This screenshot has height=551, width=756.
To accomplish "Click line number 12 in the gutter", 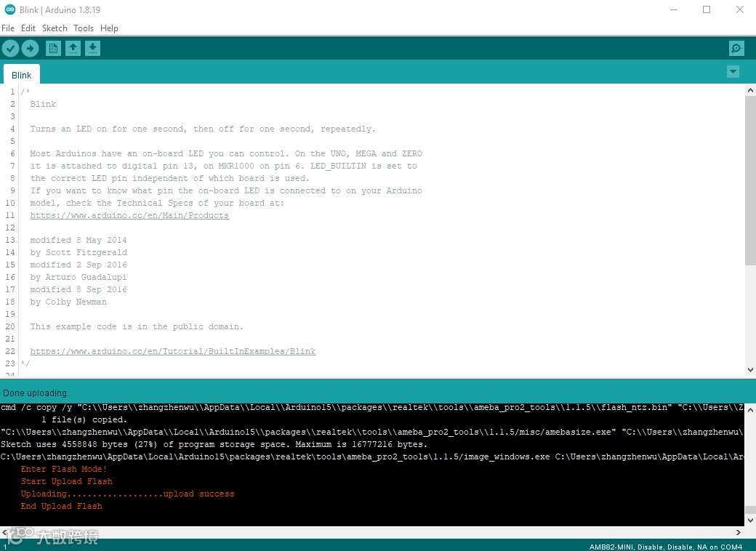I will (x=10, y=228).
